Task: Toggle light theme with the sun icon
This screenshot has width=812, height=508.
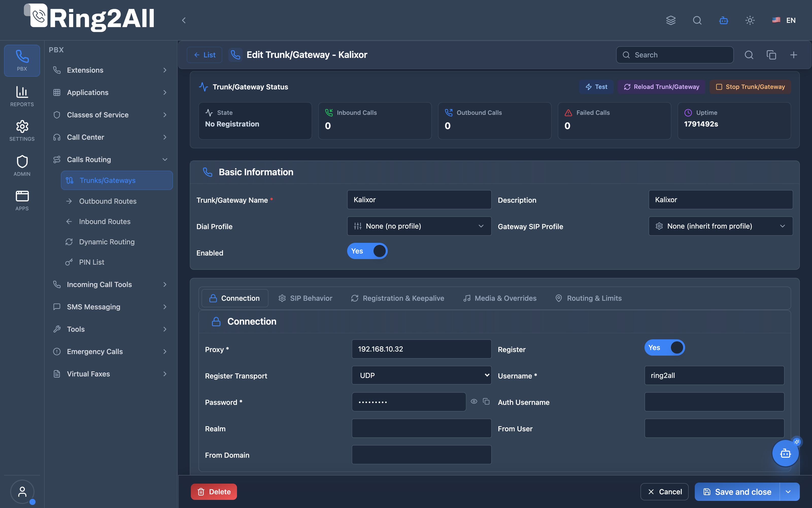Action: pos(750,20)
